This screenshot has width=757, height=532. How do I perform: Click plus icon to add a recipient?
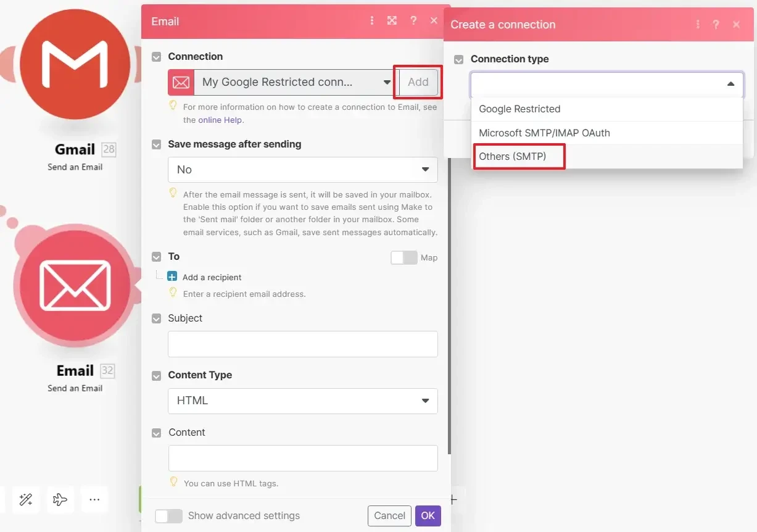pos(173,276)
